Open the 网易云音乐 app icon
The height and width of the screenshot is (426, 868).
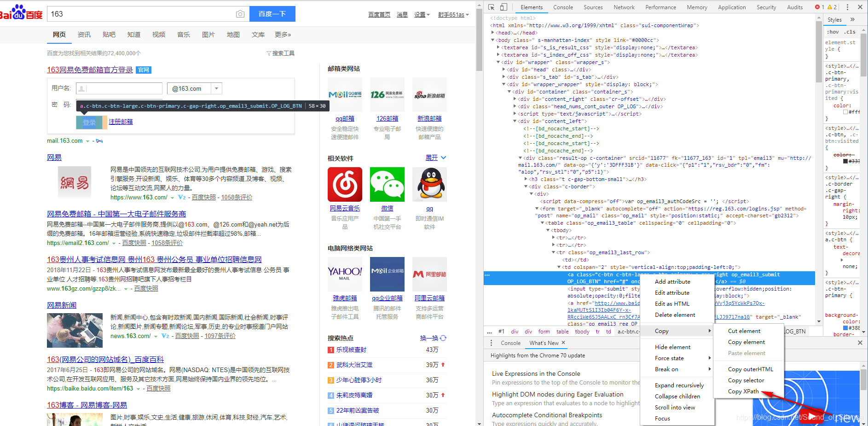[345, 184]
